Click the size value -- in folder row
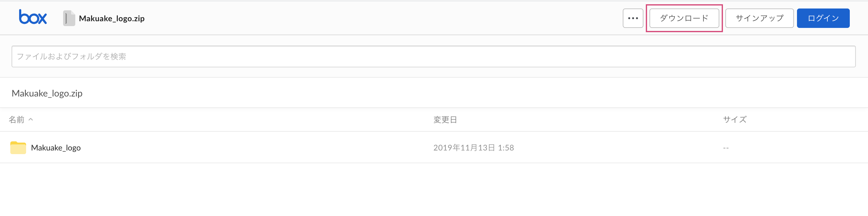 click(726, 148)
